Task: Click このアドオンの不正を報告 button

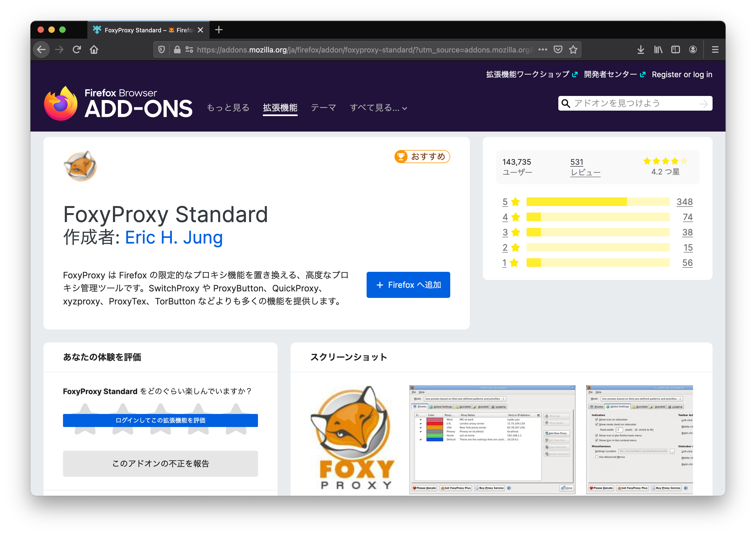Action: pos(160,463)
